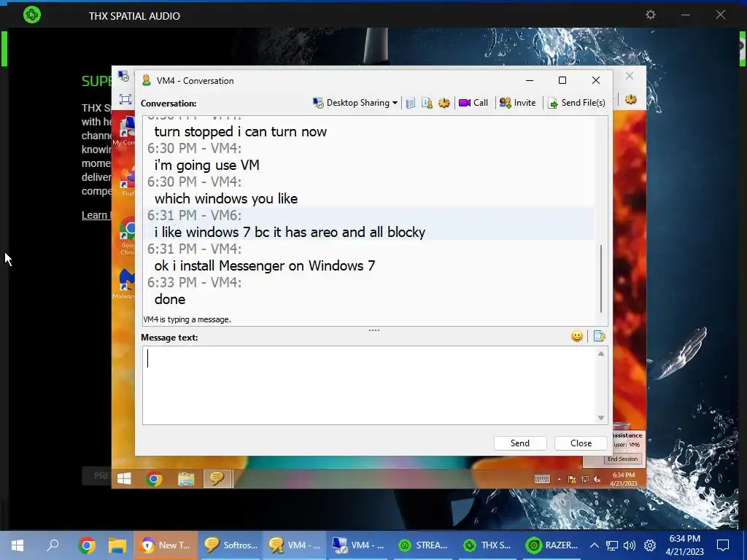Viewport: 747px width, 560px height.
Task: Invite users to the conversation
Action: pyautogui.click(x=517, y=103)
